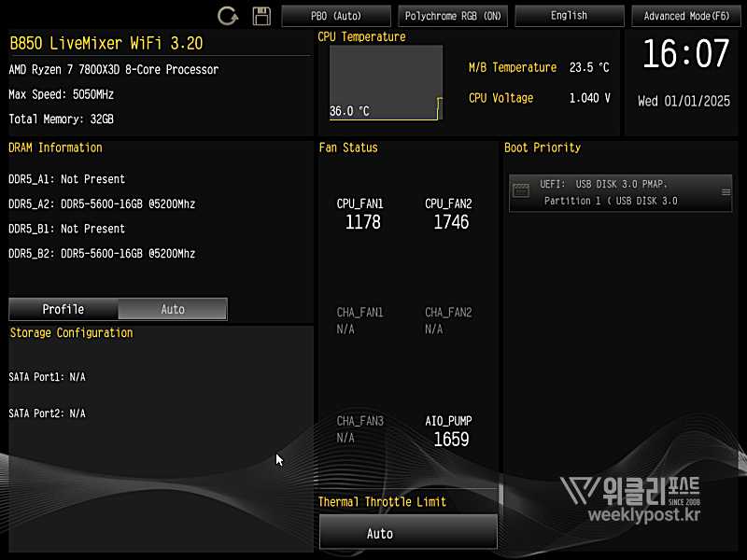Select the UEFI USB DISK 3.0 boot entry
747x560 pixels.
point(620,192)
